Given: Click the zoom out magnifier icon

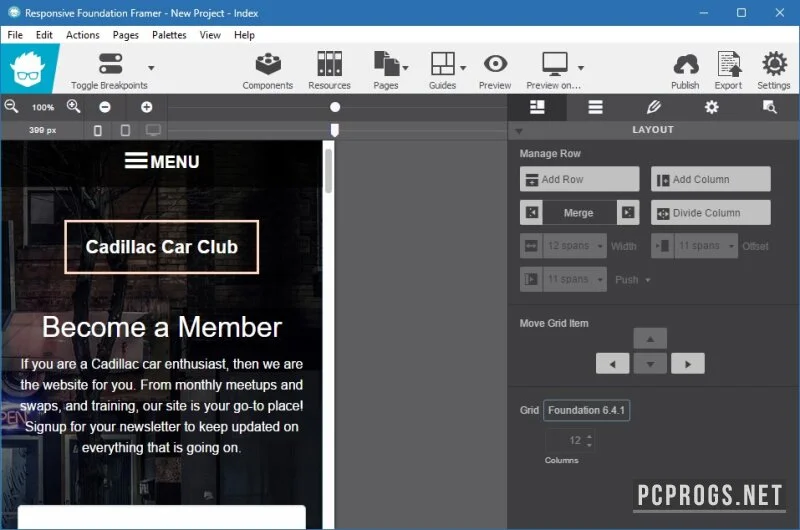Looking at the screenshot, I should [x=11, y=107].
